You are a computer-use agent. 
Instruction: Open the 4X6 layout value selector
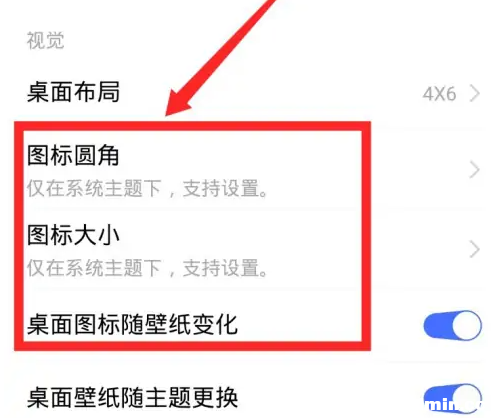pos(439,94)
